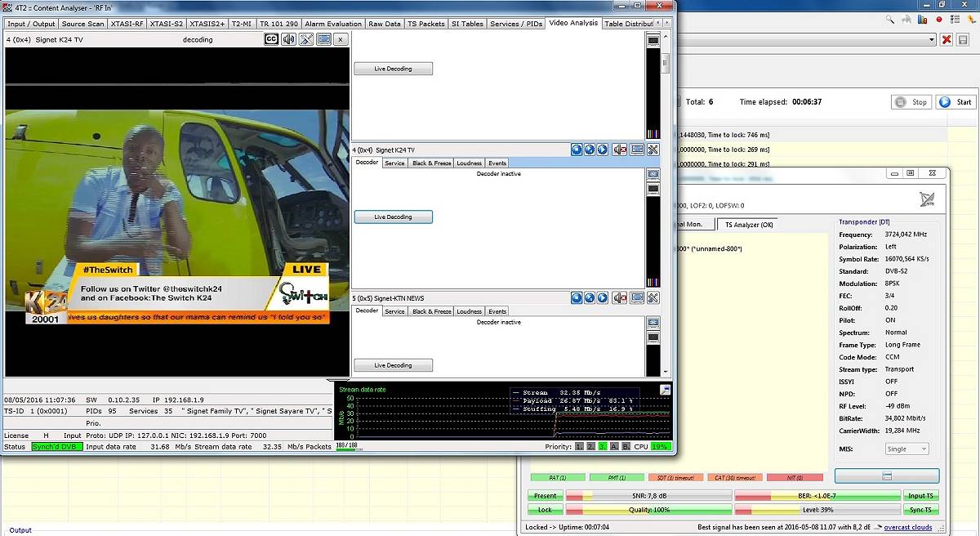Image resolution: width=980 pixels, height=536 pixels.
Task: Click topmost Live Decoding button
Action: click(x=393, y=69)
